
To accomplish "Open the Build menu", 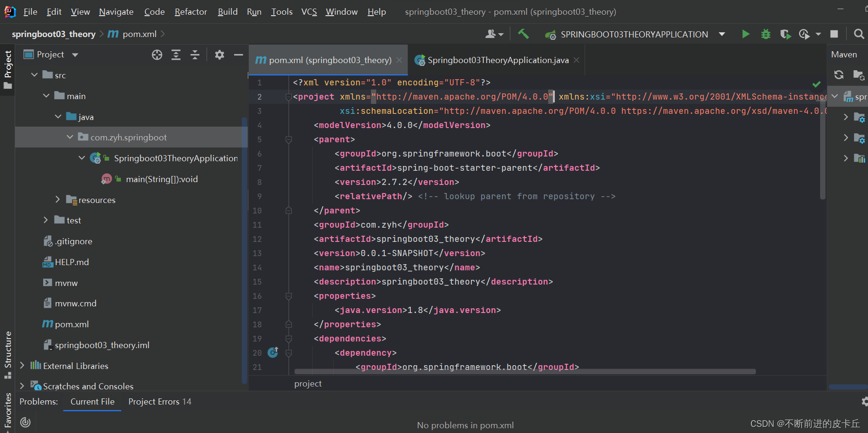I will (x=227, y=12).
